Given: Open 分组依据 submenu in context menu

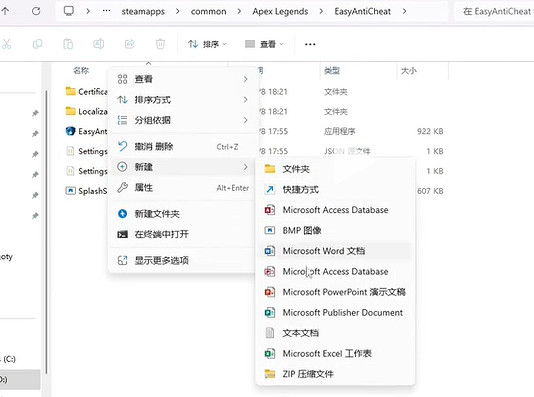Looking at the screenshot, I should (x=183, y=120).
